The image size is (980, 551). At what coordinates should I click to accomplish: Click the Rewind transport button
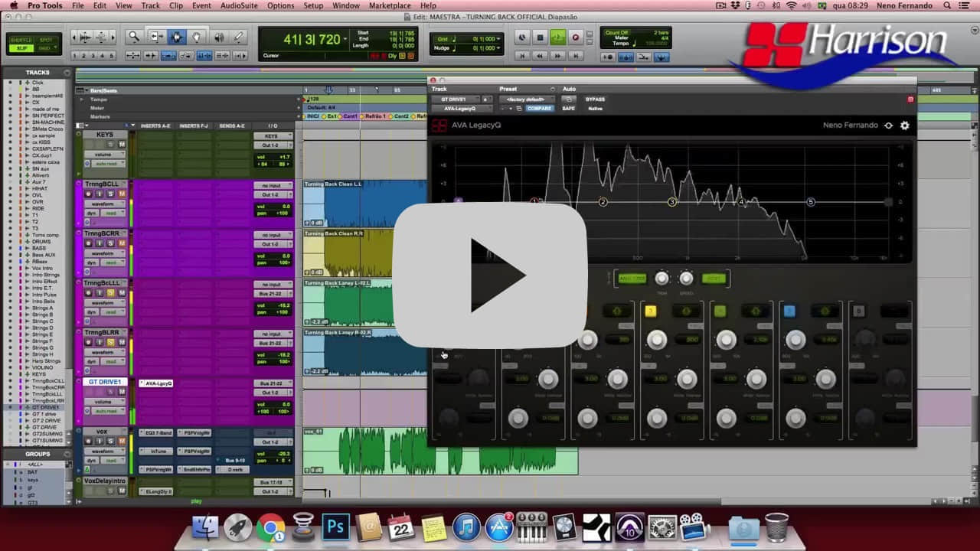[541, 56]
